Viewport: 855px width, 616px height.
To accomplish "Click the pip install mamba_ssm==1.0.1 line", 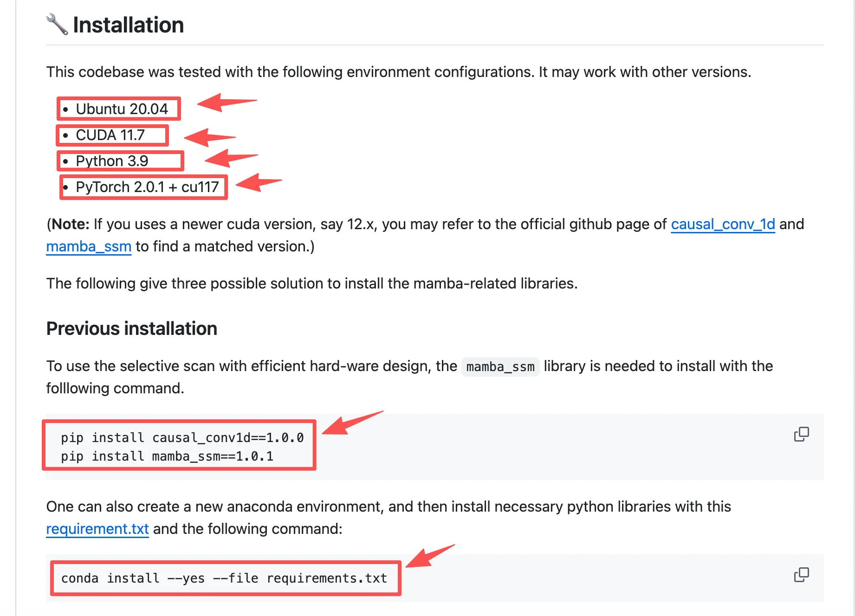I will pyautogui.click(x=167, y=456).
